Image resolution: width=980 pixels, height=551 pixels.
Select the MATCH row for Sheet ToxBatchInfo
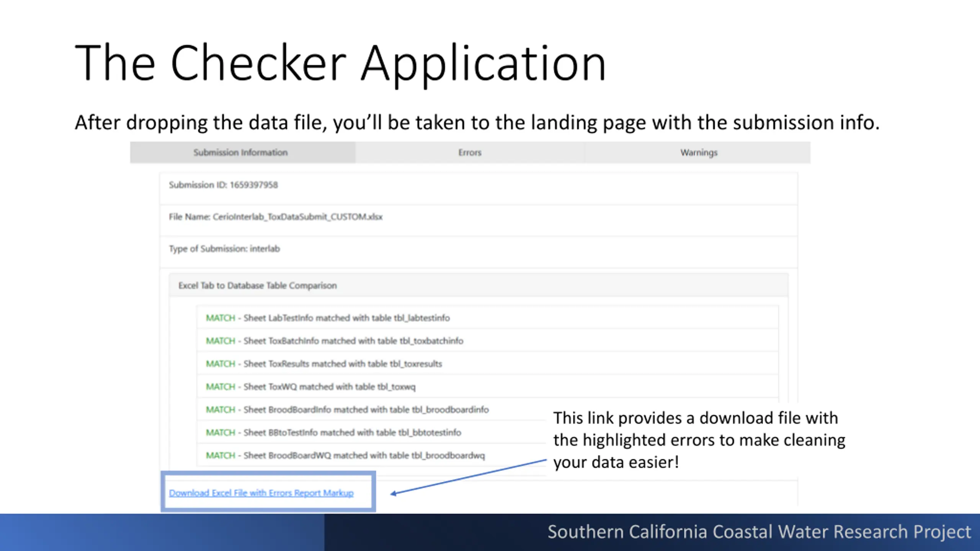click(487, 341)
